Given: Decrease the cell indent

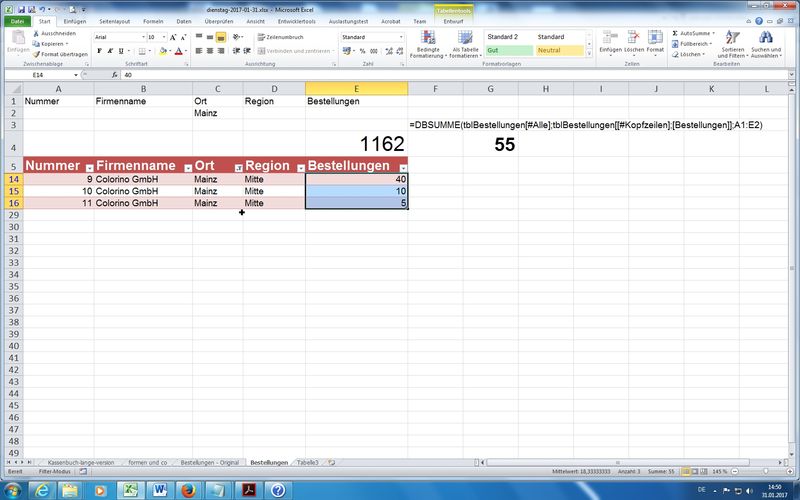Looking at the screenshot, I should [236, 51].
